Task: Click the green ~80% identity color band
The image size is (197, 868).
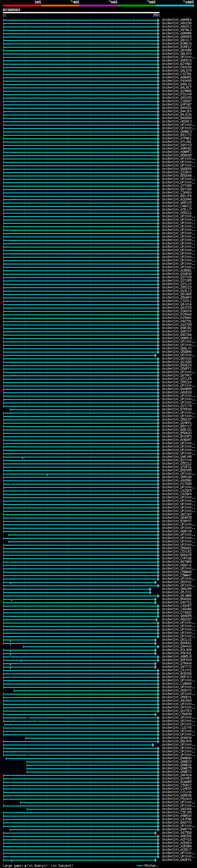Action: pyautogui.click(x=137, y=6)
